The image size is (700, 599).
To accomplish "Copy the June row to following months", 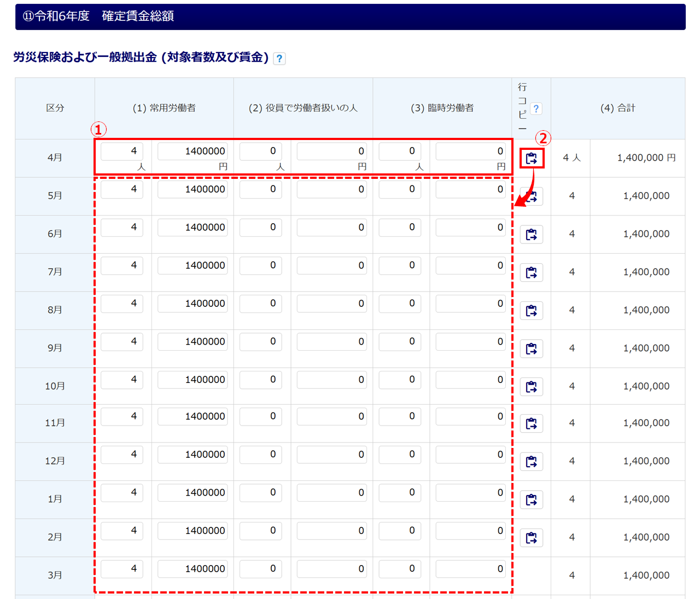I will [531, 234].
